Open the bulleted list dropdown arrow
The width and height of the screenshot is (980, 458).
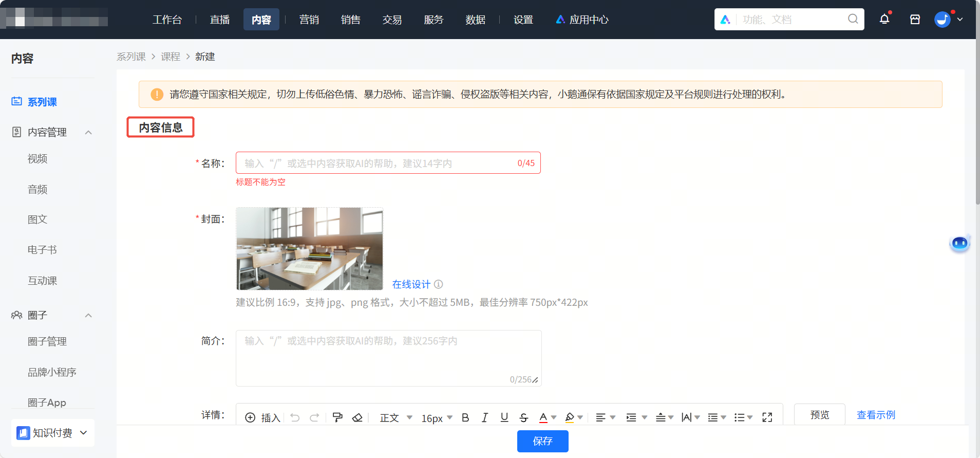click(x=750, y=417)
